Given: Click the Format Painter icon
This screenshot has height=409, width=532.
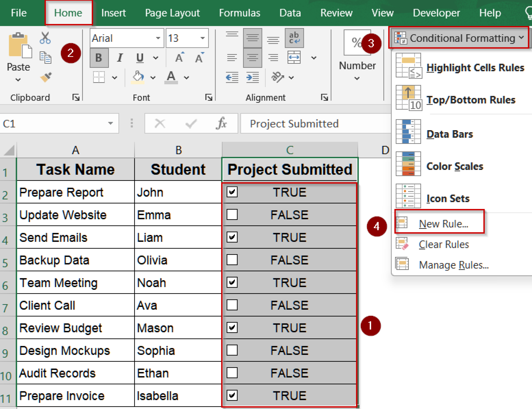Looking at the screenshot, I should (46, 77).
